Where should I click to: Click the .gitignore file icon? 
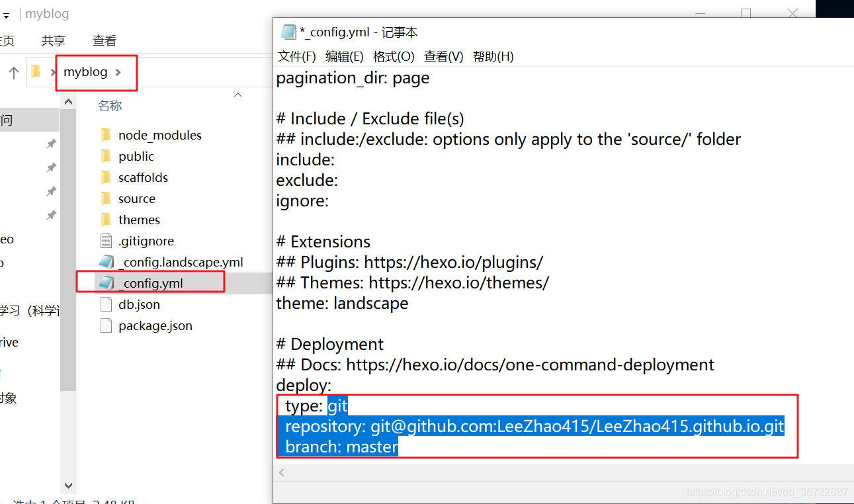[x=106, y=241]
